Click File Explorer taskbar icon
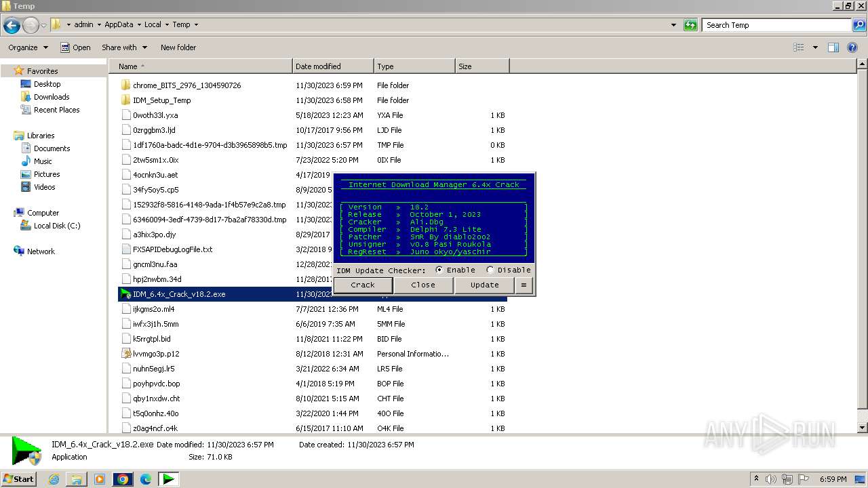 (77, 479)
